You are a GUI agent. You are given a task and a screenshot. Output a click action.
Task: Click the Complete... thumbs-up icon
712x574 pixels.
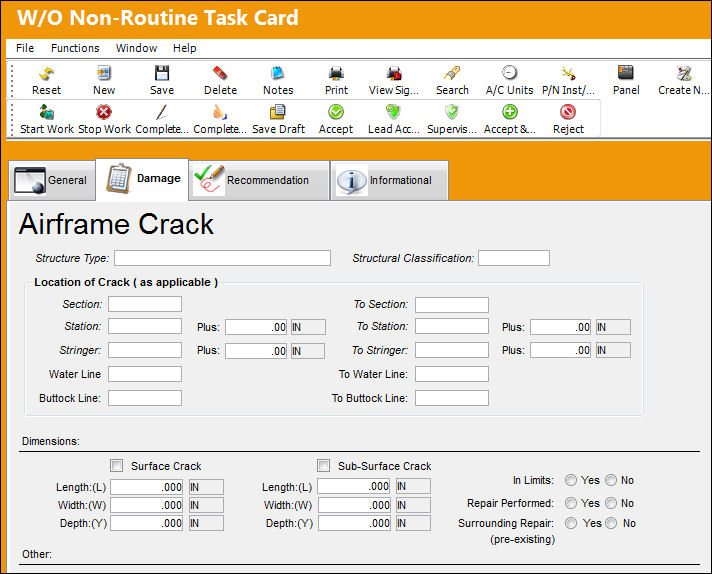pos(220,112)
